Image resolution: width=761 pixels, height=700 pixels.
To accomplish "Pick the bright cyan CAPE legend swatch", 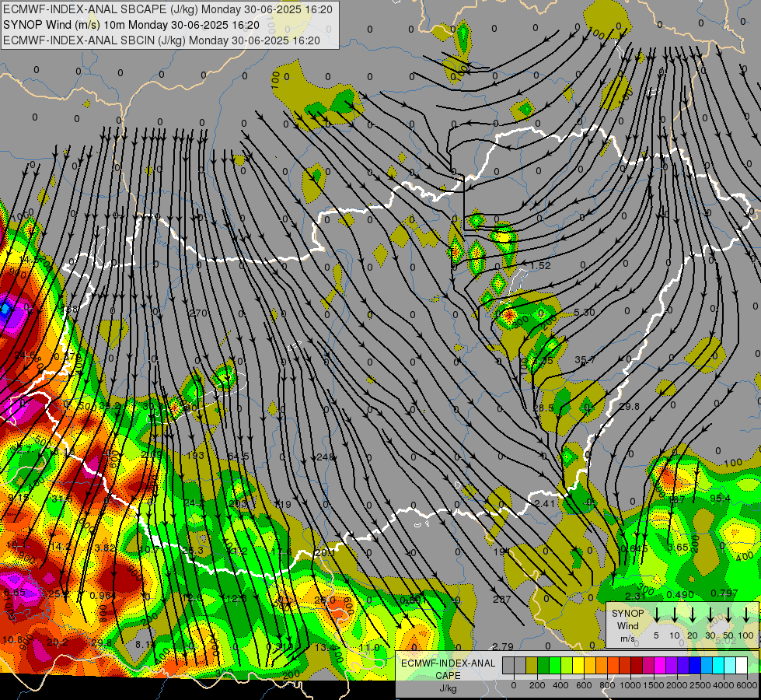I will coord(717,666).
